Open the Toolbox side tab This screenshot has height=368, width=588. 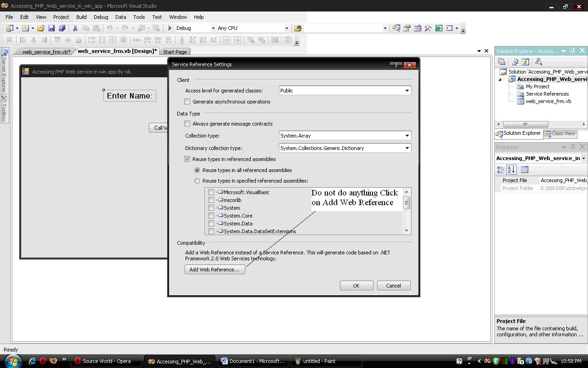coord(4,109)
